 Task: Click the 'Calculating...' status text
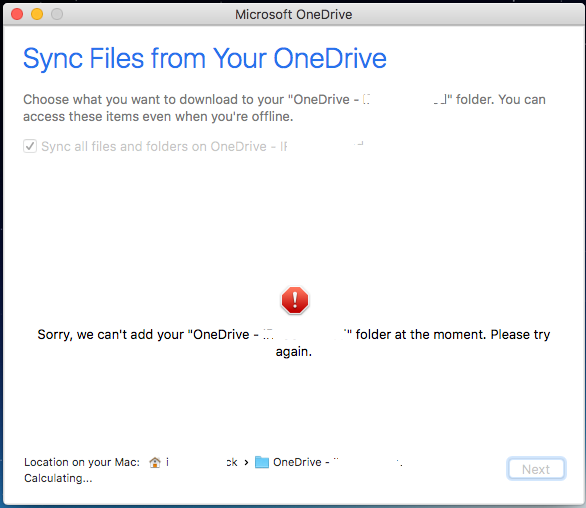tap(58, 478)
